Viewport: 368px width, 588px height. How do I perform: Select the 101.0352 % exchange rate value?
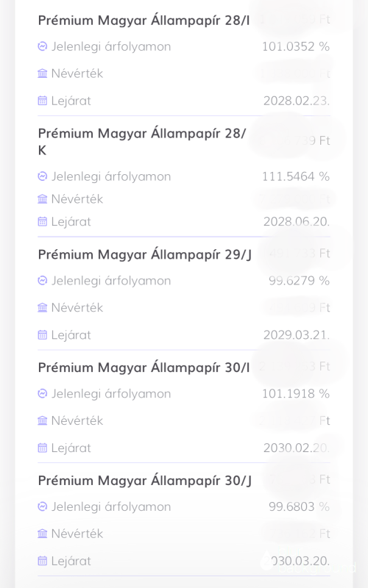pos(296,46)
